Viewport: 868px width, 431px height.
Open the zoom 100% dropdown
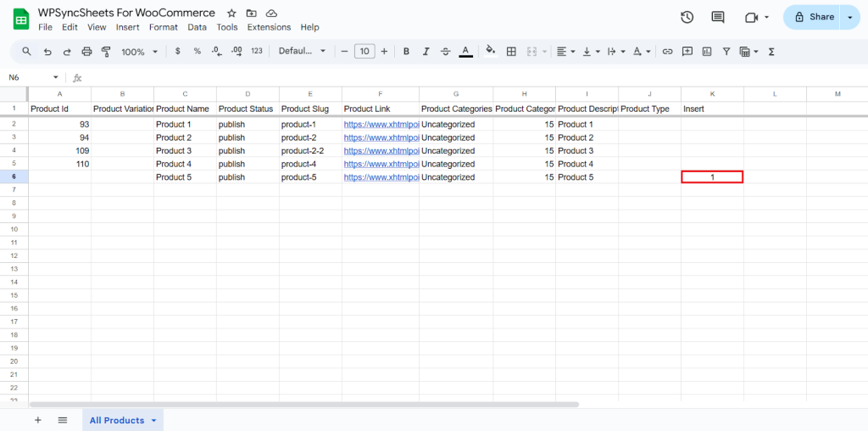pos(140,52)
